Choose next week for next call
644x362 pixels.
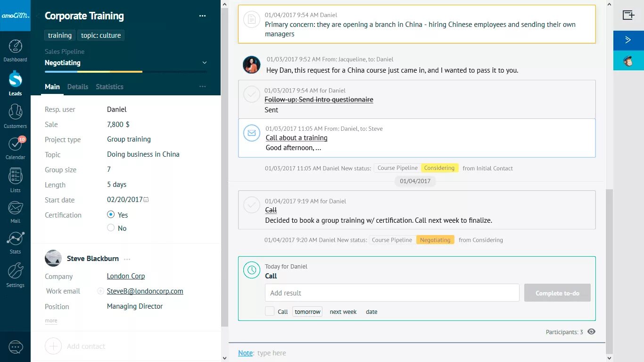[343, 311]
